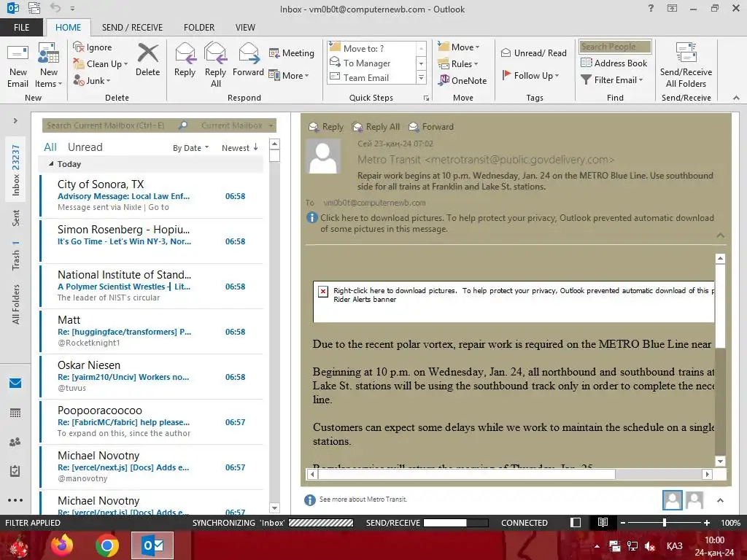Open the Current Mailbox scope dropdown
The height and width of the screenshot is (560, 747).
237,125
